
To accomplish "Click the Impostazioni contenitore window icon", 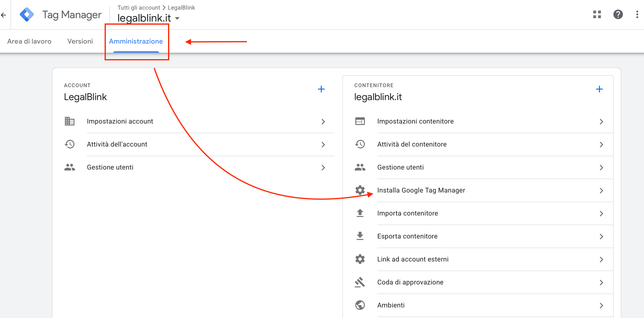I will pyautogui.click(x=360, y=121).
